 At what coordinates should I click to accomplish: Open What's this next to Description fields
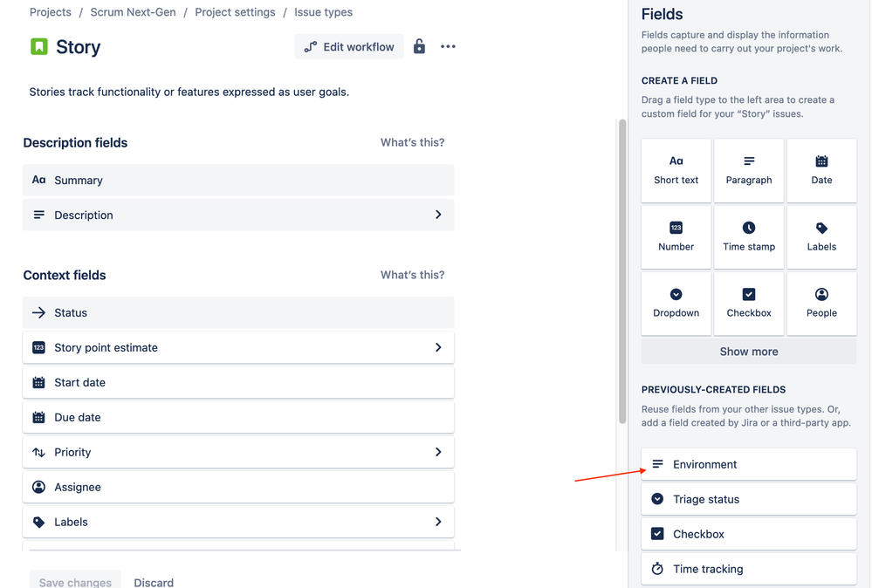(412, 142)
